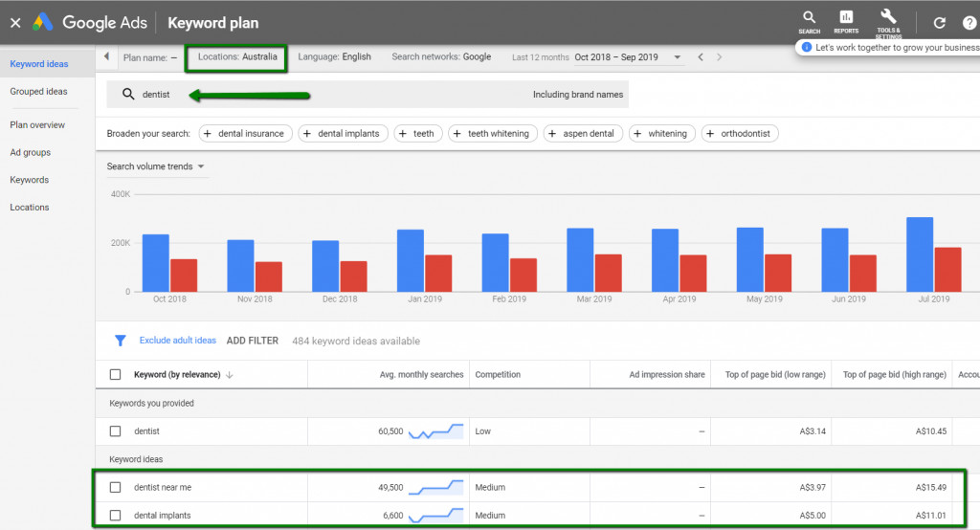Viewport: 980px width, 530px height.
Task: Sort by Top of page bid (low range)
Action: coord(775,375)
